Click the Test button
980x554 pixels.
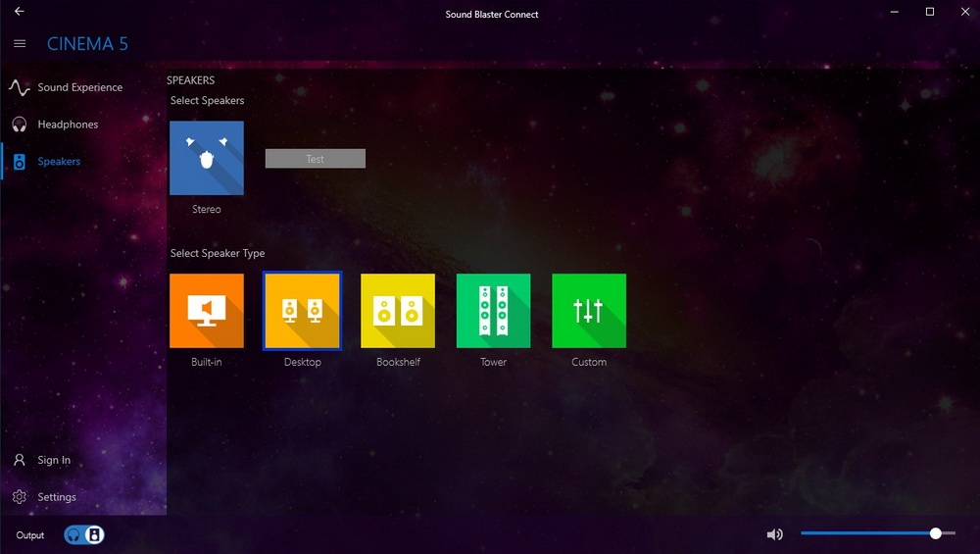[x=316, y=159]
